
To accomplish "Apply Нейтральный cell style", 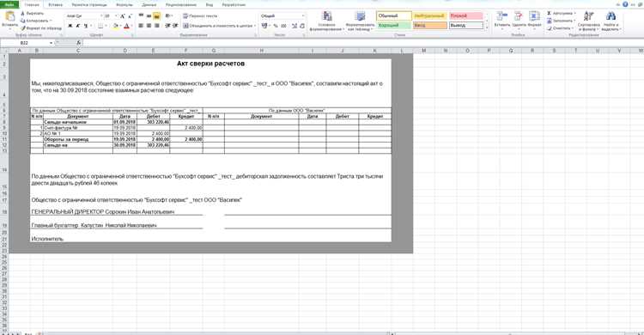I will 429,16.
